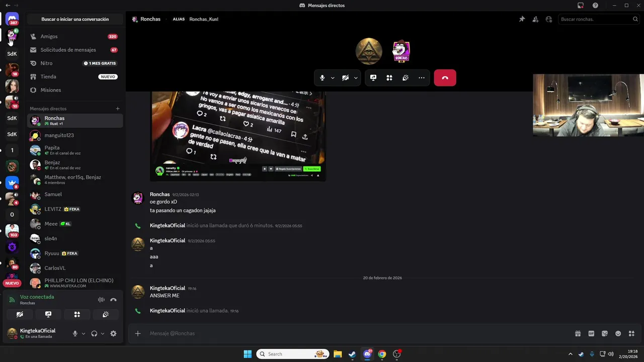
Task: Expand output device options in user panel
Action: point(103,333)
